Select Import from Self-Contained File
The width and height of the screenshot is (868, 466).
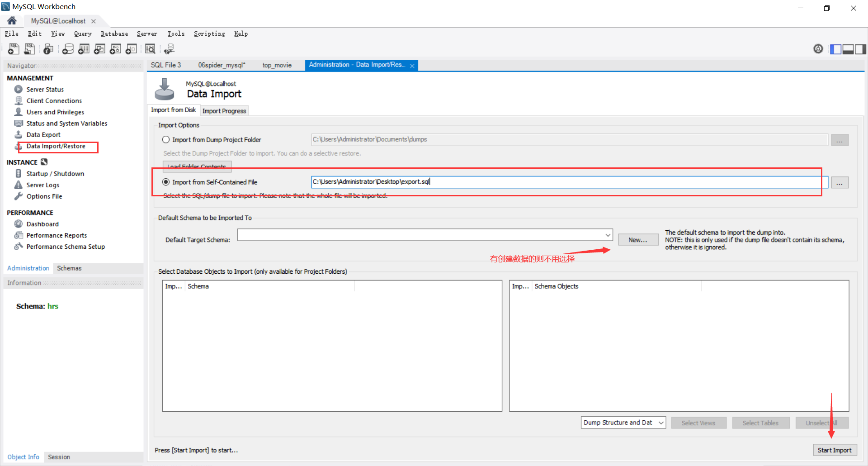(166, 182)
